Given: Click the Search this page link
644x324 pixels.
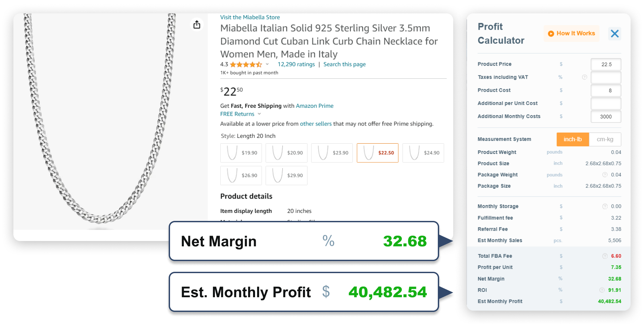Looking at the screenshot, I should coord(344,64).
